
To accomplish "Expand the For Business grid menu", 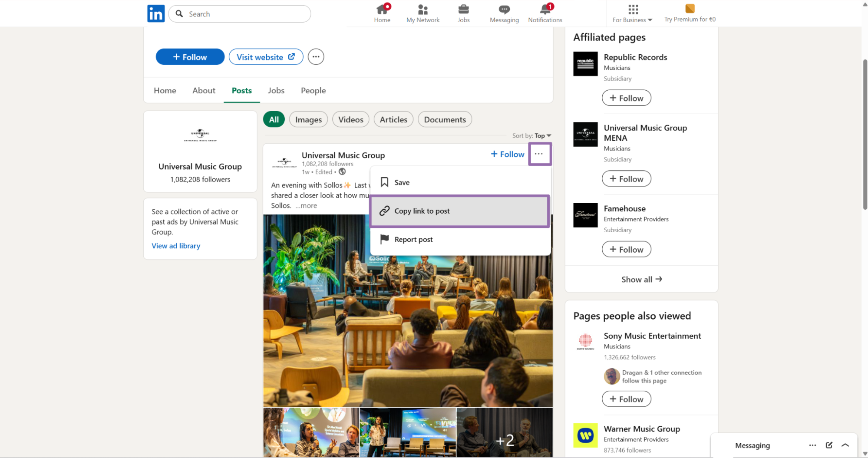I will point(632,13).
